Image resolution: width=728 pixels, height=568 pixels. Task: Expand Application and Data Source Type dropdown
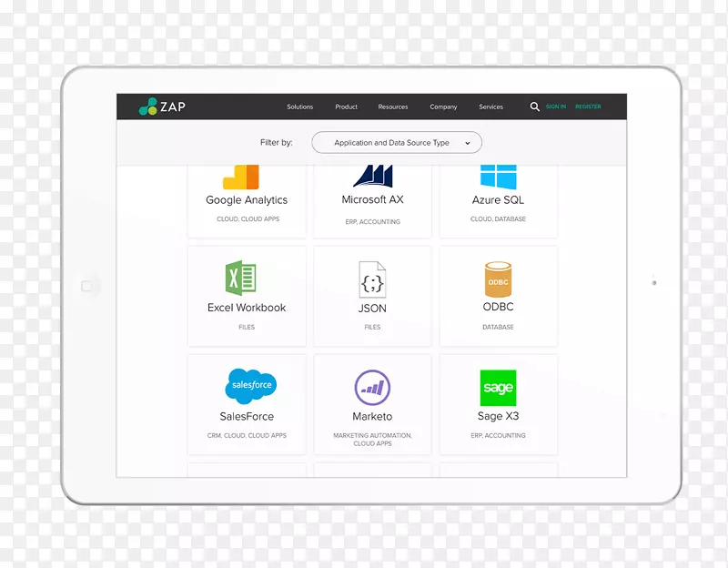tap(397, 143)
